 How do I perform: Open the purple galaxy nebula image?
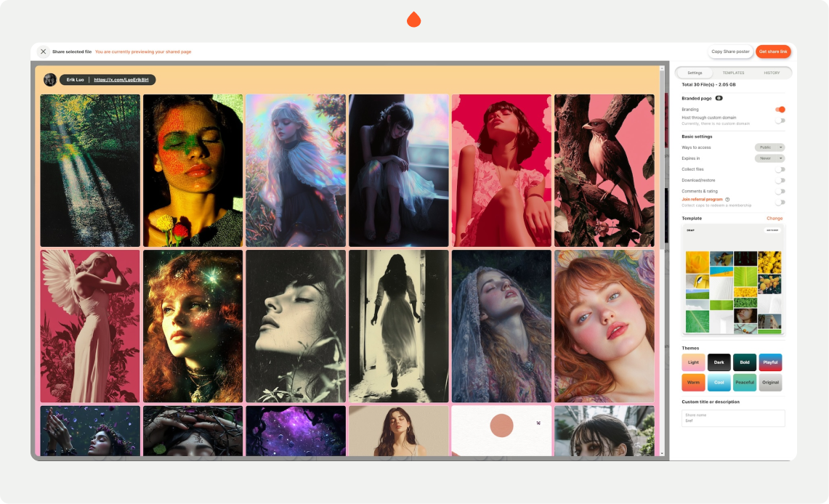(x=296, y=431)
